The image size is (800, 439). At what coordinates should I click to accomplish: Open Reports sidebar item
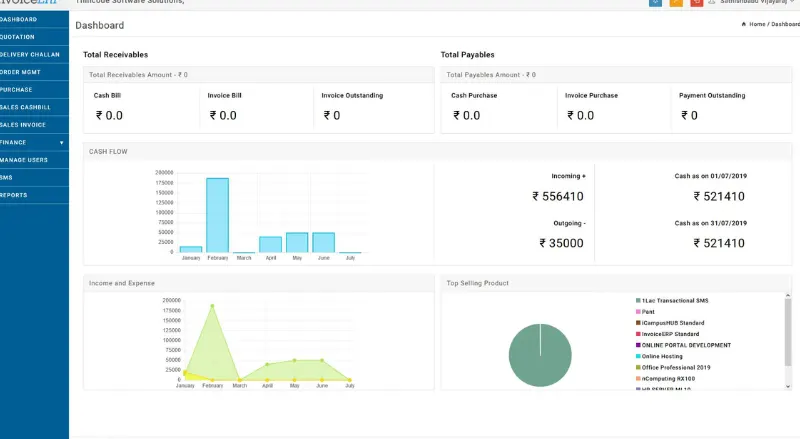(x=34, y=195)
